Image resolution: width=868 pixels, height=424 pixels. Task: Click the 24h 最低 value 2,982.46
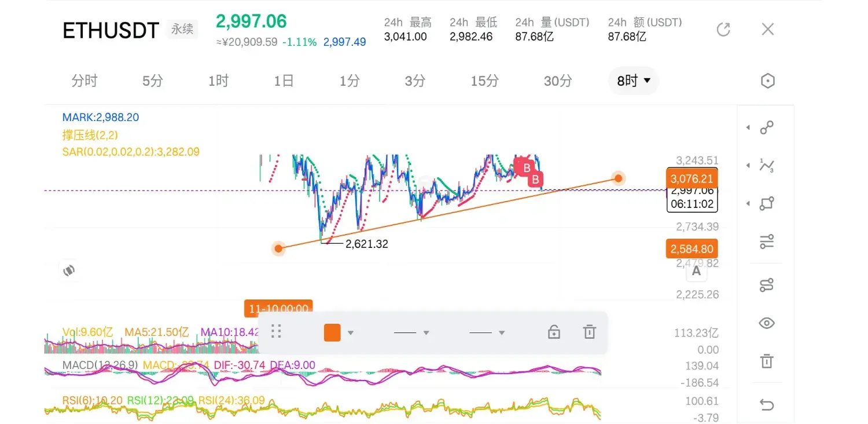(x=471, y=36)
